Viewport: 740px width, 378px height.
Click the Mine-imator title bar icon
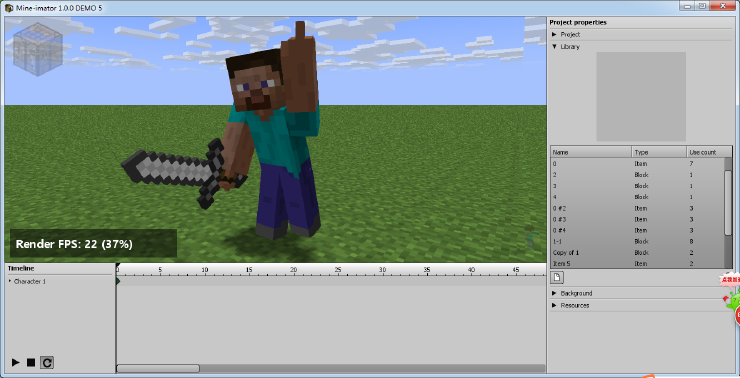point(9,8)
